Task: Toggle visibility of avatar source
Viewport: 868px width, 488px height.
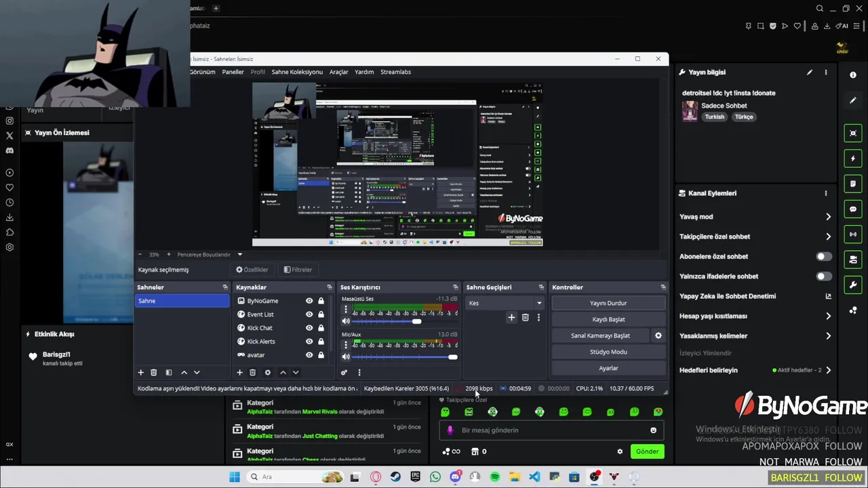Action: pyautogui.click(x=309, y=355)
